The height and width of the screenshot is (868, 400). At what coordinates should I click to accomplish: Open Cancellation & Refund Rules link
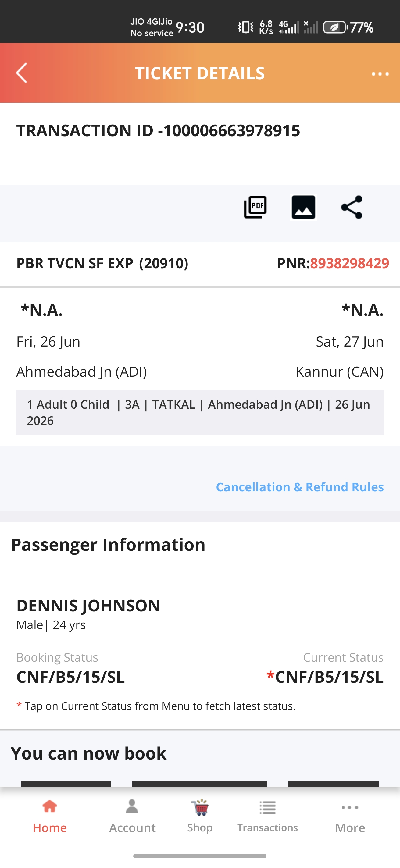pyautogui.click(x=300, y=487)
